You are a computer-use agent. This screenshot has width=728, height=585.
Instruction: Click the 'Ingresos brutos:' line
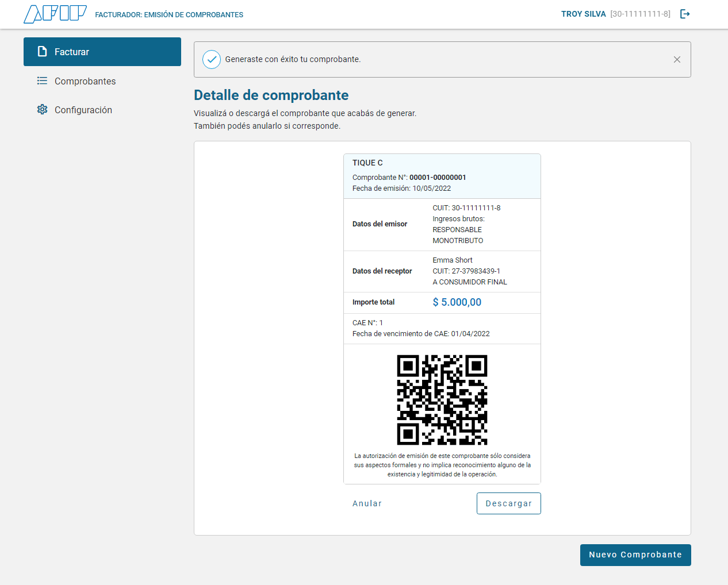point(458,219)
